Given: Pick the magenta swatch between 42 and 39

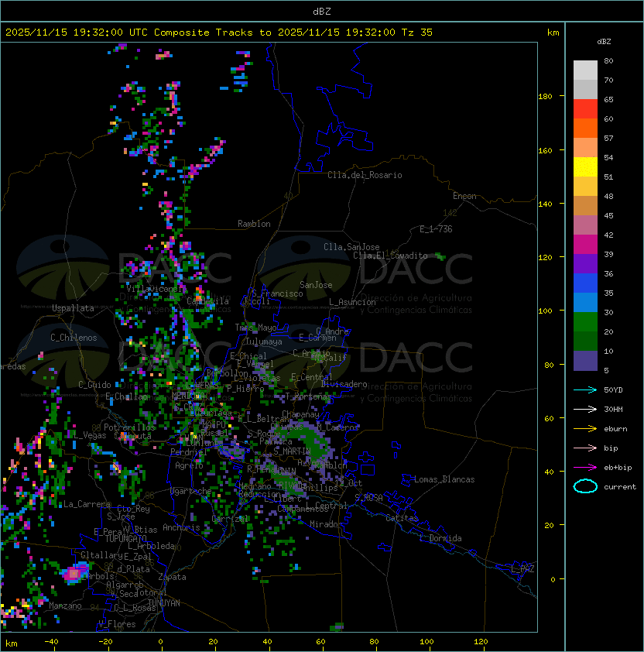Looking at the screenshot, I should point(585,245).
